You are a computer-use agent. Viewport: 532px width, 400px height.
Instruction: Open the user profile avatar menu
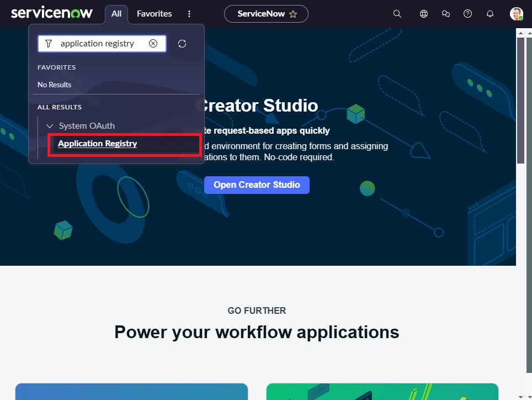(x=516, y=14)
